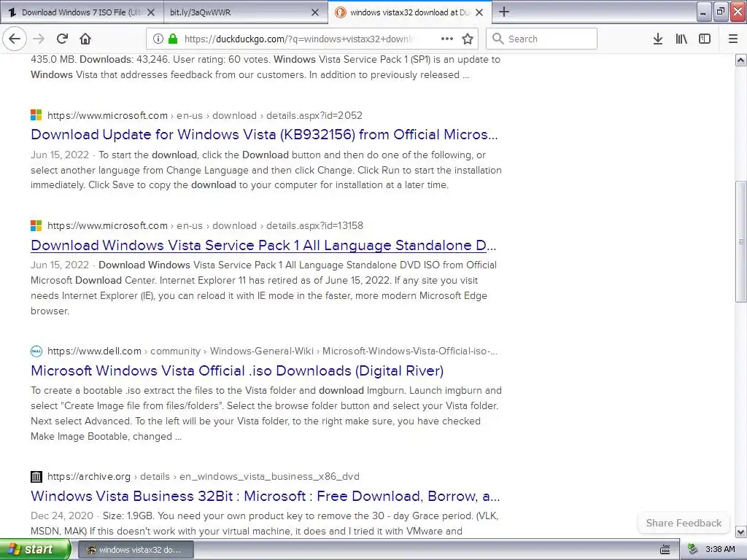Click the DuckDuckGo icon on active tab
The height and width of the screenshot is (560, 747).
click(x=340, y=12)
